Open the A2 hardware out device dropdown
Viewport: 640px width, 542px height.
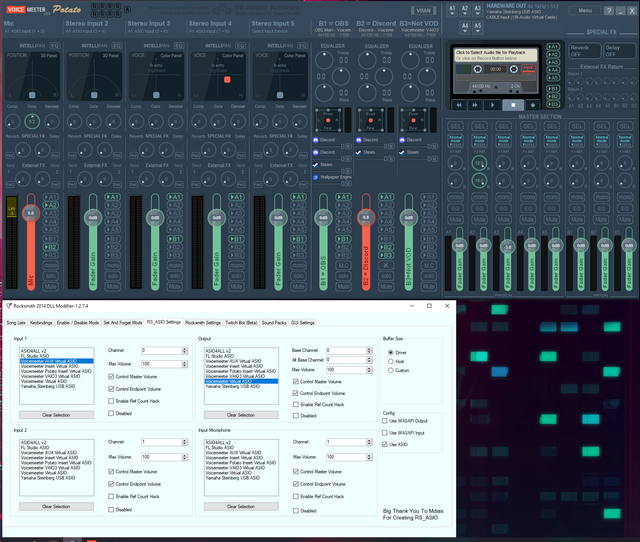(x=465, y=11)
